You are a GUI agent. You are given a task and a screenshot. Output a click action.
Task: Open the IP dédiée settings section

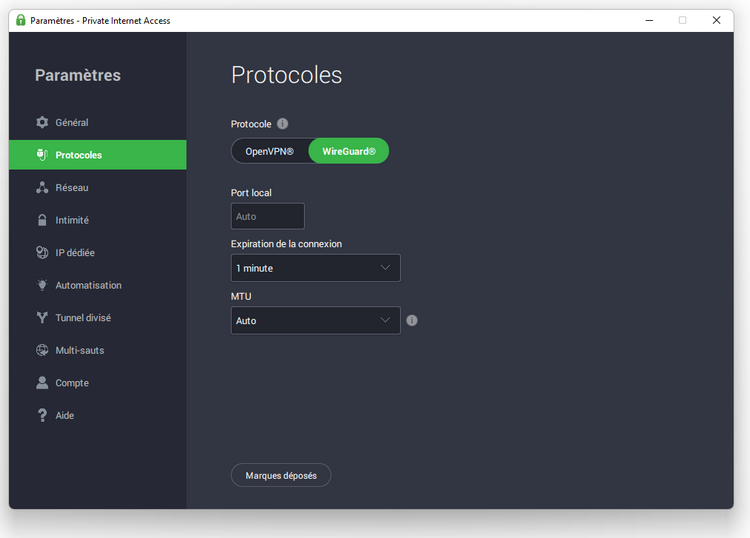(x=98, y=253)
